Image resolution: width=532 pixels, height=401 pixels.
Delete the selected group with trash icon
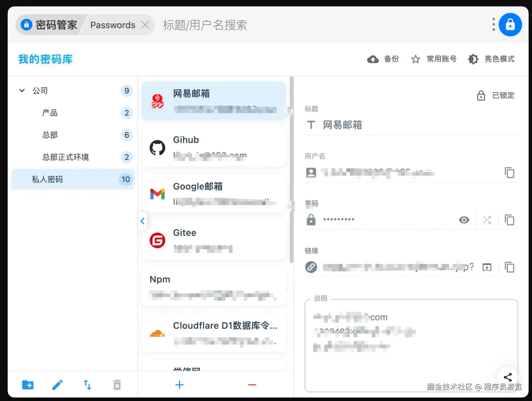117,385
